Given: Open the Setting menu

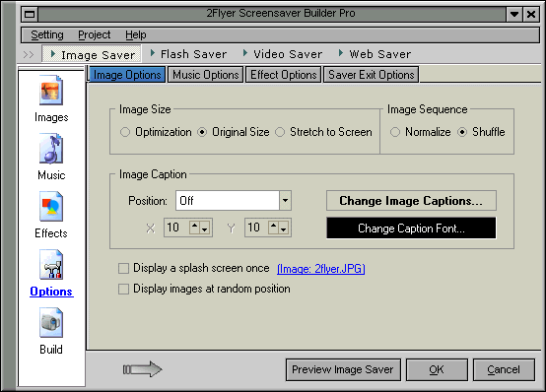Looking at the screenshot, I should [47, 34].
